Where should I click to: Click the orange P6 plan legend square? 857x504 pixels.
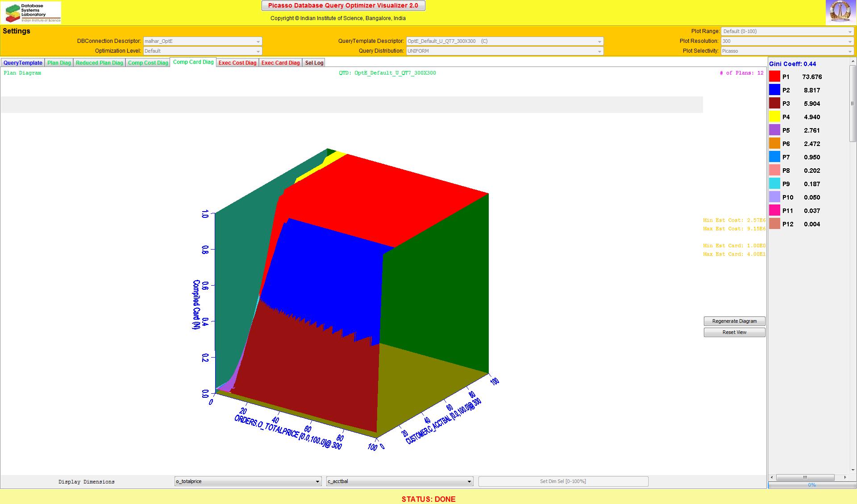774,144
